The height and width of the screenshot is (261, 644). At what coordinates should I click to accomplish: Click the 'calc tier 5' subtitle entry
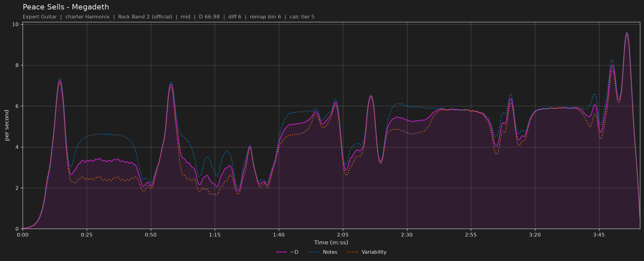[x=302, y=17]
